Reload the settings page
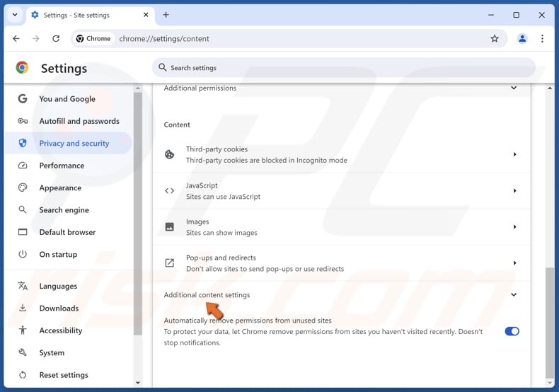 [56, 38]
